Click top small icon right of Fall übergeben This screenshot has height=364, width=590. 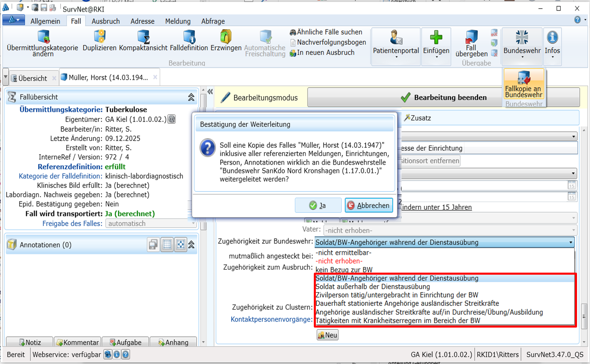click(x=494, y=33)
